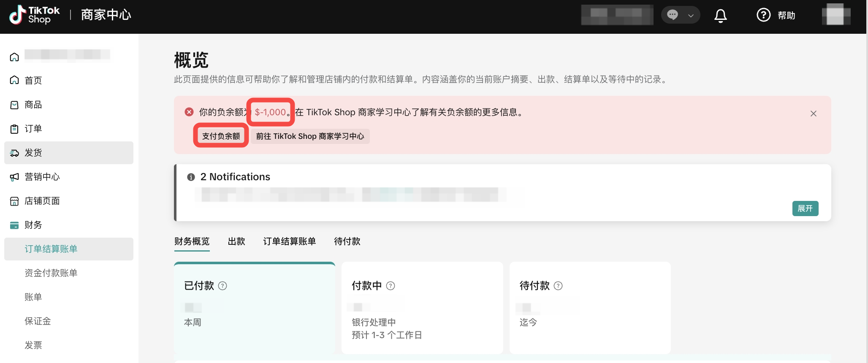Switch to the 待付款 tab
This screenshot has height=363, width=868.
[347, 241]
